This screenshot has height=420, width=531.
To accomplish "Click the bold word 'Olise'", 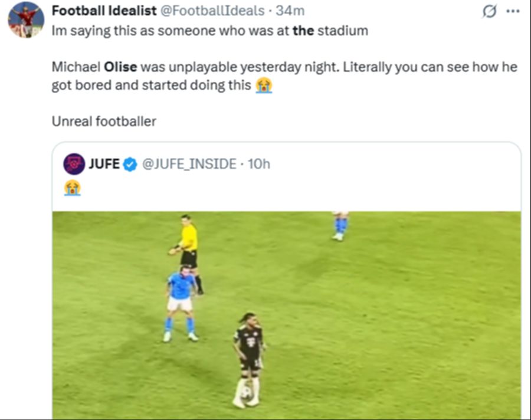I will point(120,67).
